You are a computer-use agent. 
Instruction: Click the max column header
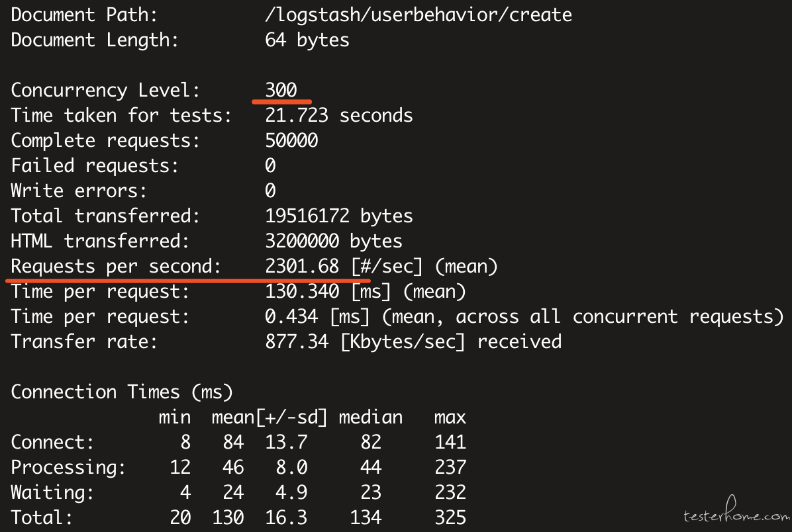point(450,418)
